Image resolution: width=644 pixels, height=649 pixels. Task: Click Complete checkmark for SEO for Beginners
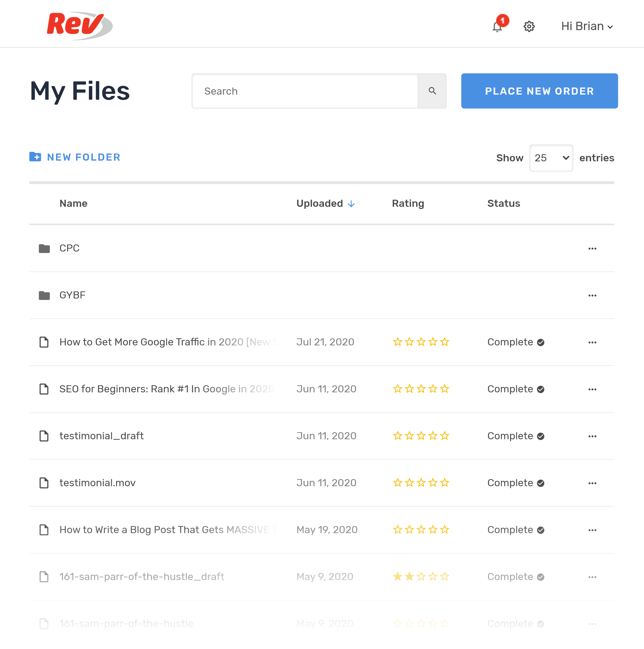541,390
